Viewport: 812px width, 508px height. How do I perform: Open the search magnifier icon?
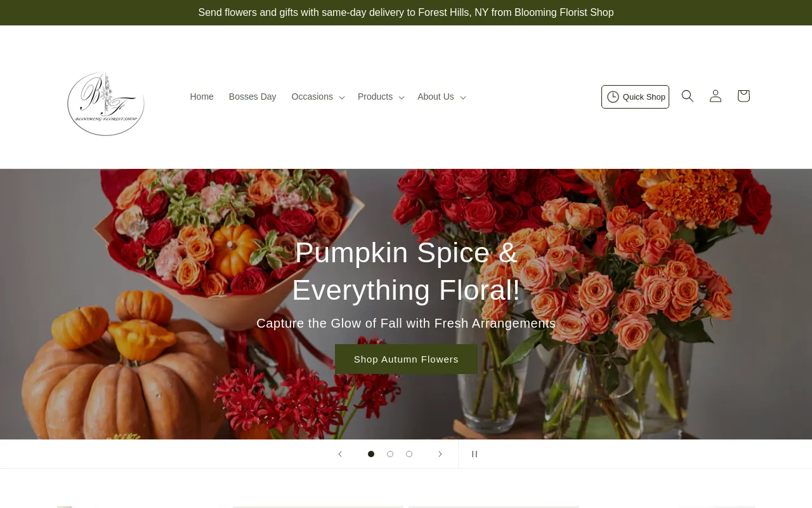coord(688,96)
